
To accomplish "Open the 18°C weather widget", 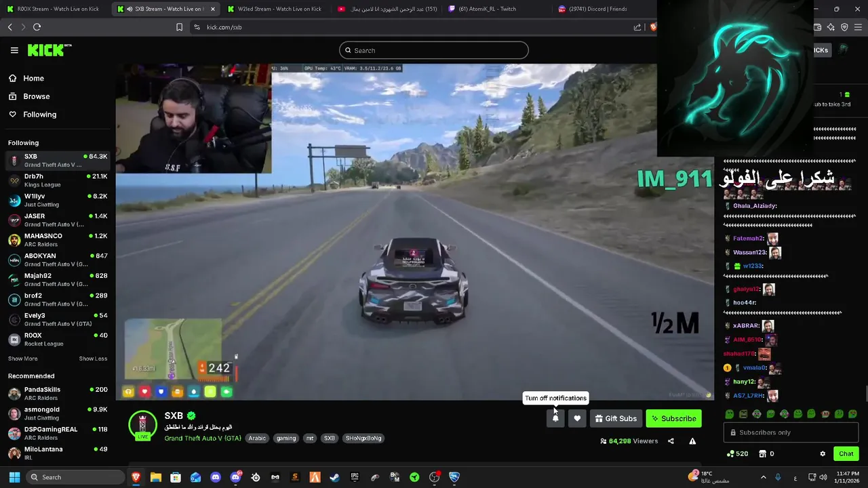I will pos(710,477).
